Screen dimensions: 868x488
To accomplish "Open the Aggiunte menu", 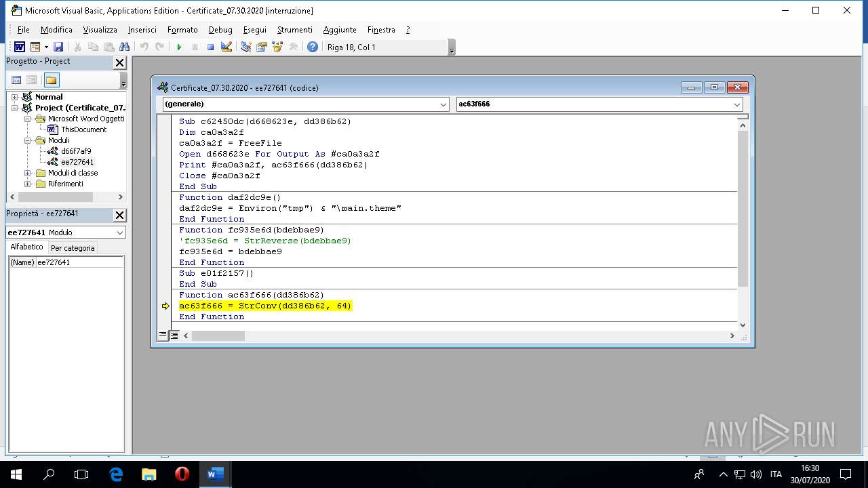I will click(x=340, y=30).
